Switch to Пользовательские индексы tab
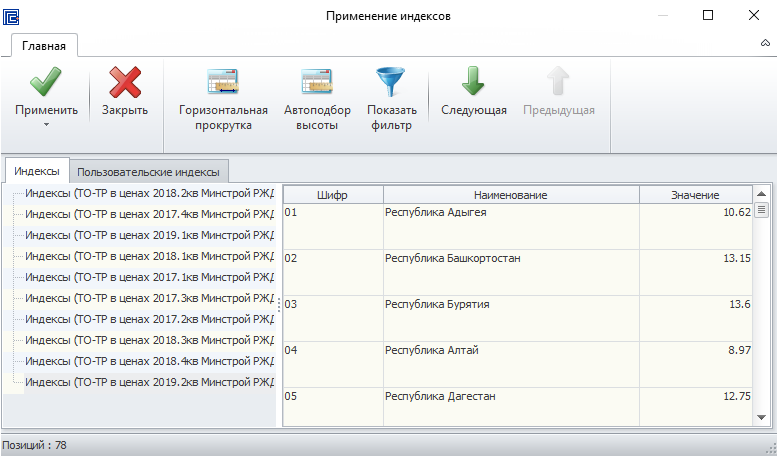Screen dimensions: 778x457 pos(148,172)
